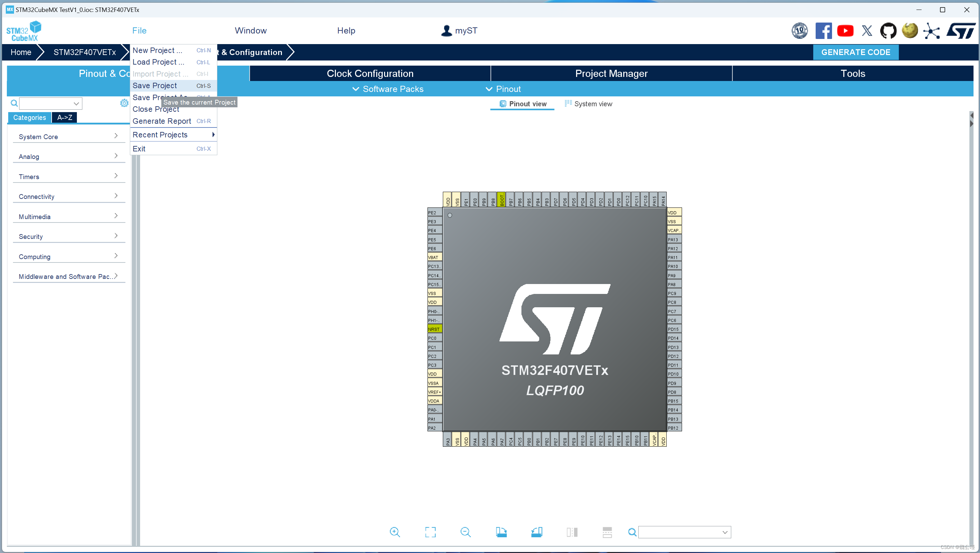980x553 pixels.
Task: Click the YouTube icon in top toolbar
Action: tap(845, 31)
